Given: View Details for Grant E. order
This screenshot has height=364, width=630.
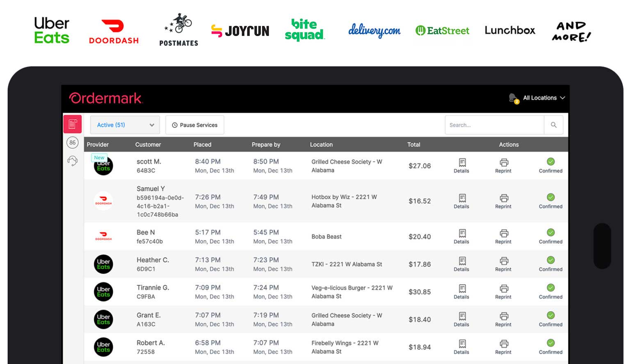Looking at the screenshot, I should [462, 319].
